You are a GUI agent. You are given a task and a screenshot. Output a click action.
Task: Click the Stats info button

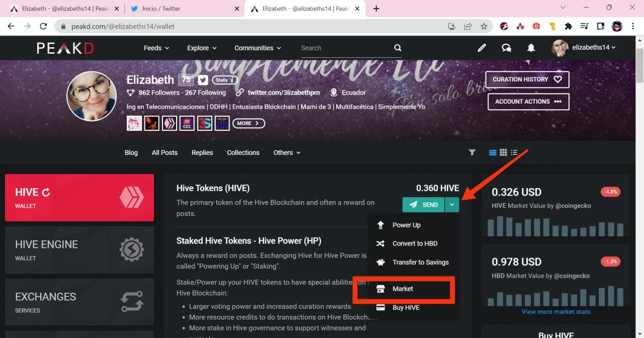(225, 80)
